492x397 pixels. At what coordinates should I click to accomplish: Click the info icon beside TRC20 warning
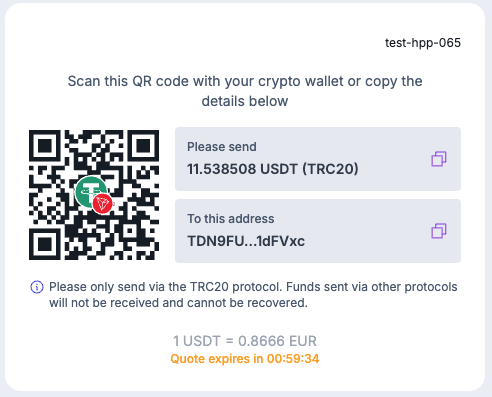37,287
